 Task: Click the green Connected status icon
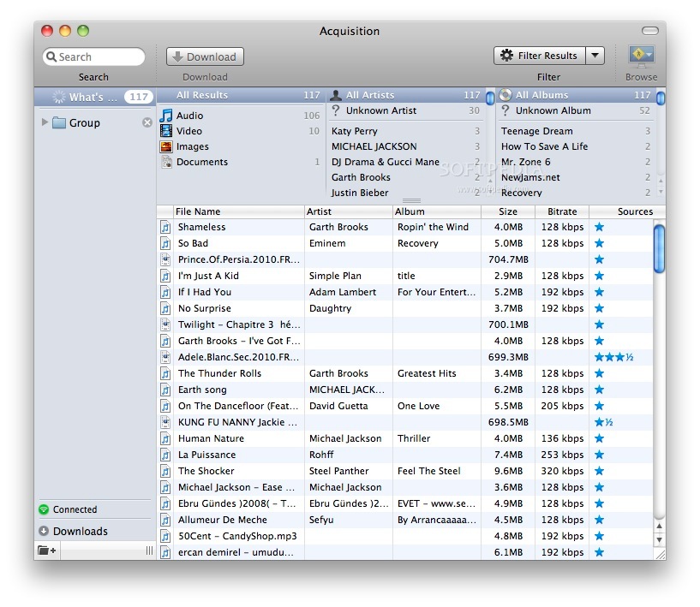point(44,509)
